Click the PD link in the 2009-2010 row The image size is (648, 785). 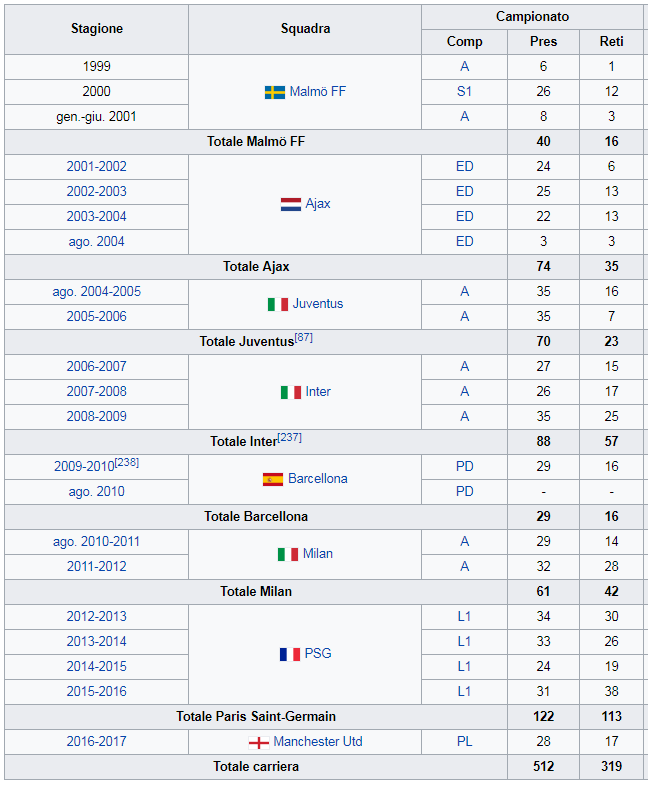point(464,467)
